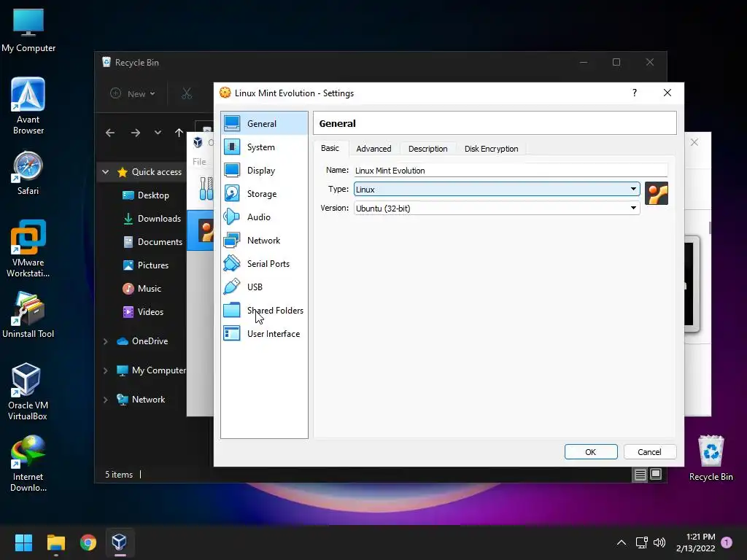Viewport: 747px width, 560px height.
Task: Open the Version dropdown showing Ubuntu (32-bit)
Action: click(x=496, y=208)
